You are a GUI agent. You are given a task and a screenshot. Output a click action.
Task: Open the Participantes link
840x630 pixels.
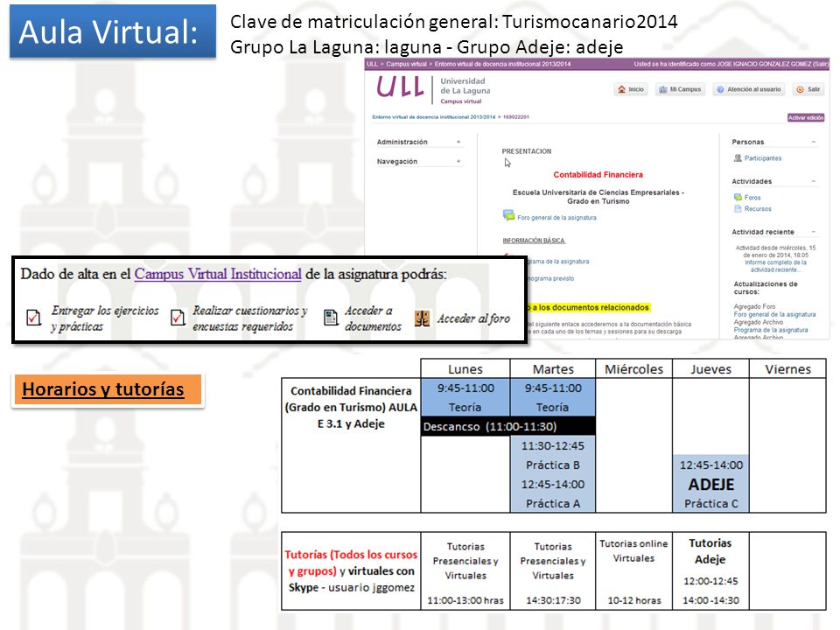763,158
